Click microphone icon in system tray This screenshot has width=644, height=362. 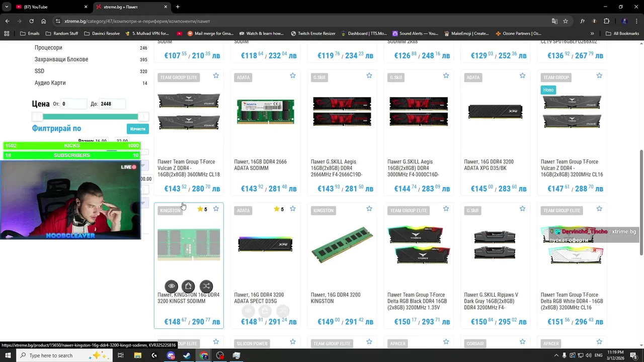565,355
